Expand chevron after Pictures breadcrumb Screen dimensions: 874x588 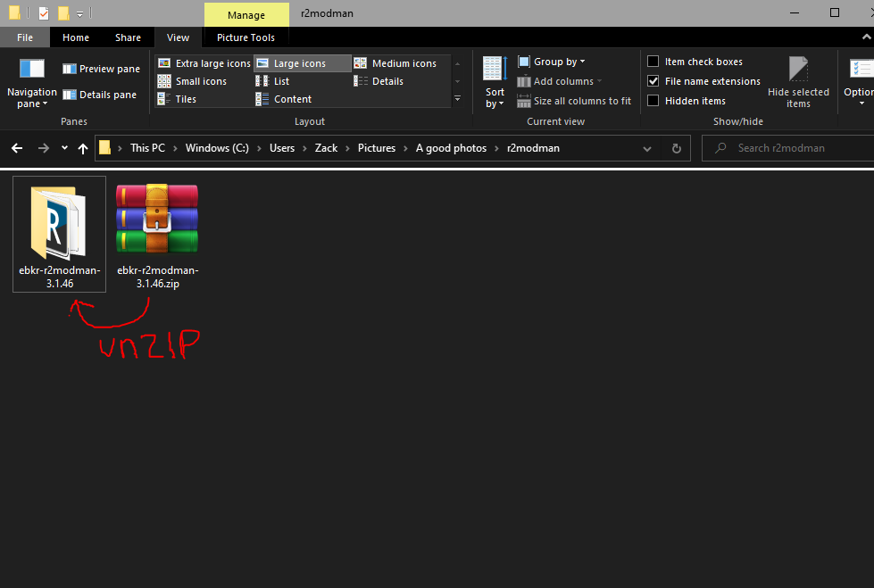pyautogui.click(x=405, y=148)
